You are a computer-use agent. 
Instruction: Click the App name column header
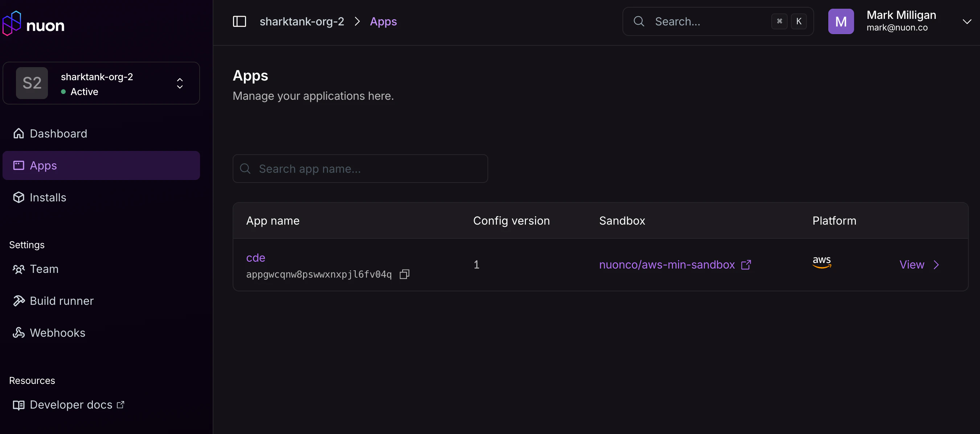click(x=273, y=221)
